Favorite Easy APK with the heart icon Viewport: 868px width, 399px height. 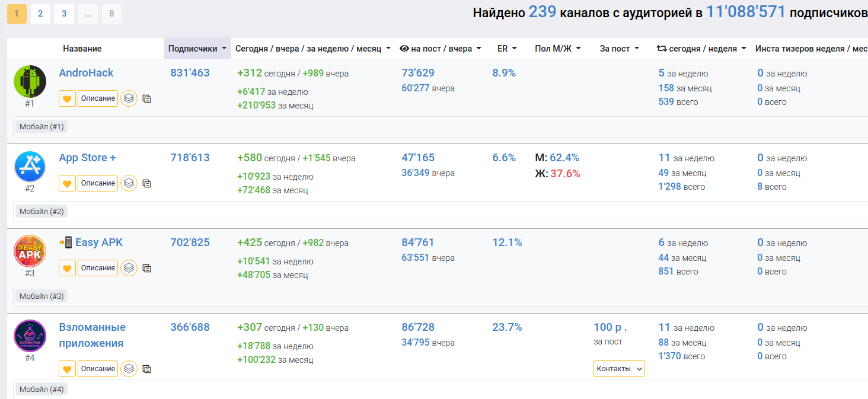point(67,268)
